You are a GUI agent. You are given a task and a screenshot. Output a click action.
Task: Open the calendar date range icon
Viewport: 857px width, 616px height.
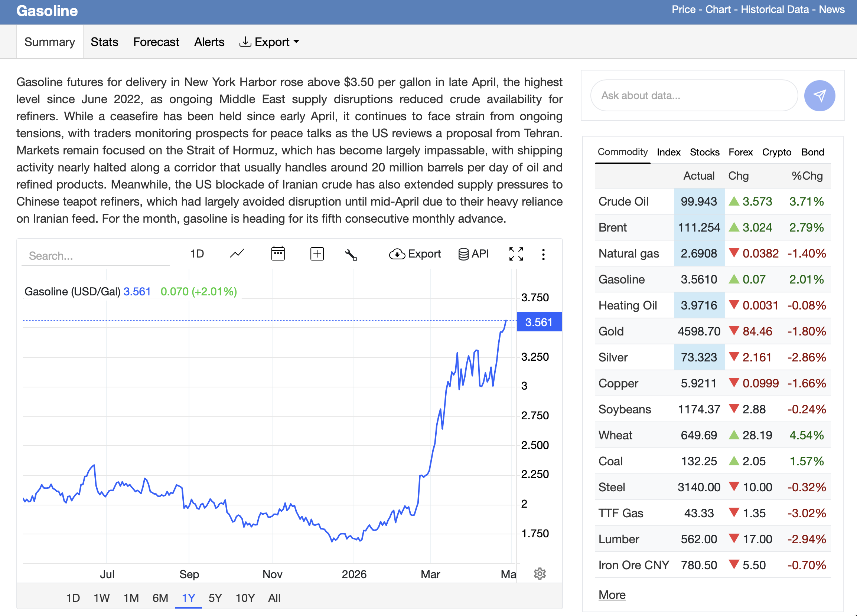(x=278, y=254)
